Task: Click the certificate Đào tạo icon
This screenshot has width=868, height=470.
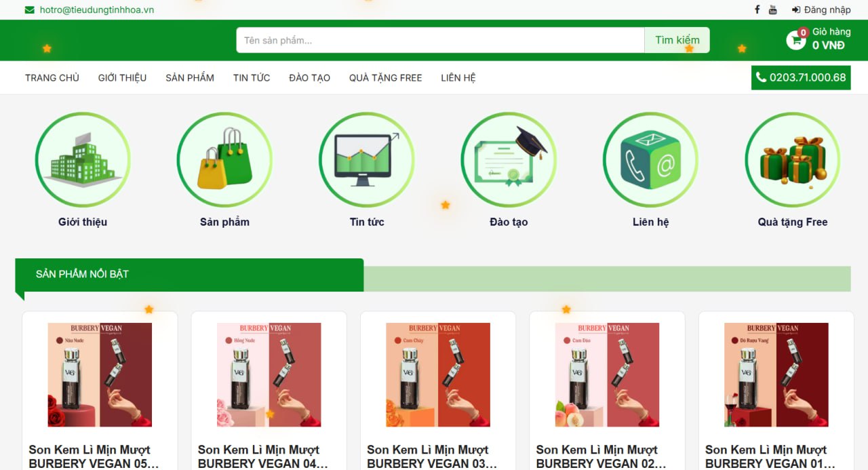Action: pos(509,159)
